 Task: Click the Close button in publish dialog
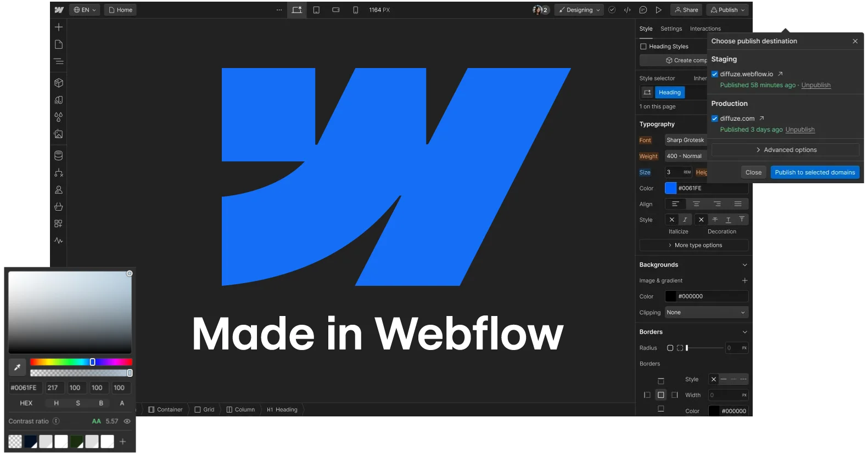753,172
